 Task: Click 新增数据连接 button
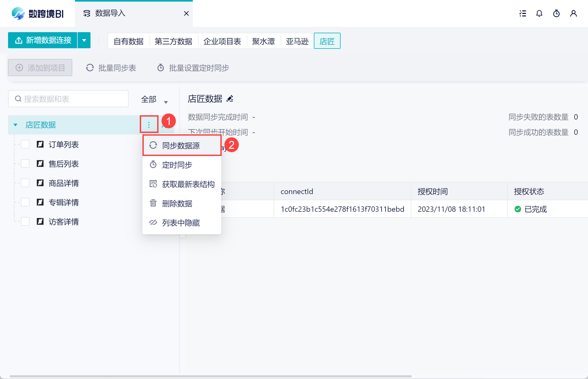coord(43,40)
